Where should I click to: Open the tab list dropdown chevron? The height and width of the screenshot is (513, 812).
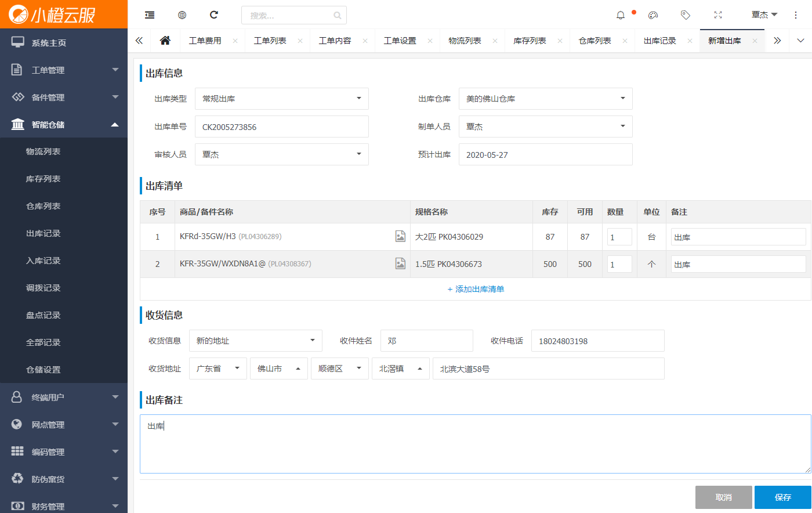pos(800,41)
